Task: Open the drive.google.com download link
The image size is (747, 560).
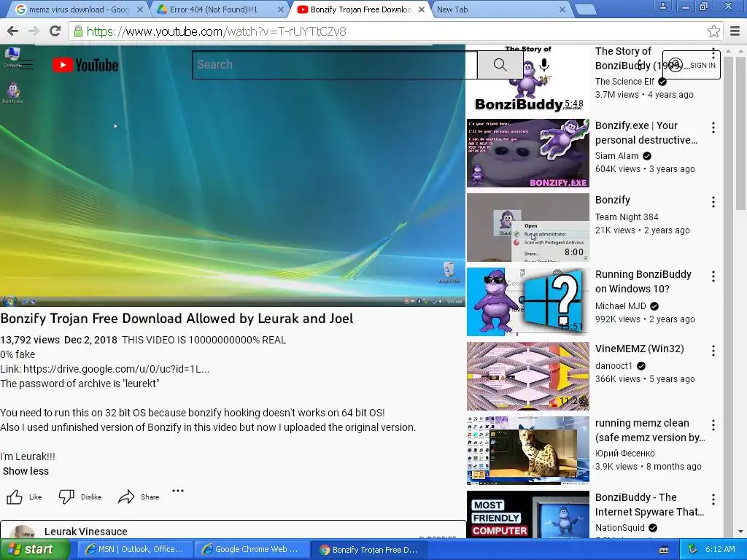Action: click(x=116, y=369)
